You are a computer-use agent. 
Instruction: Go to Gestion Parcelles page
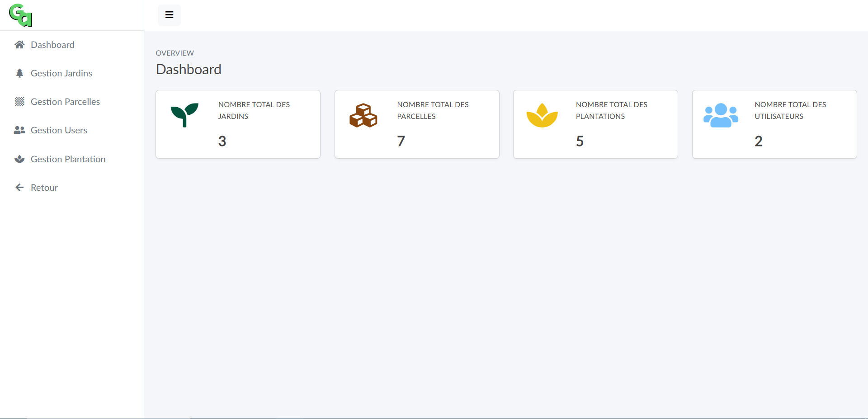tap(65, 102)
